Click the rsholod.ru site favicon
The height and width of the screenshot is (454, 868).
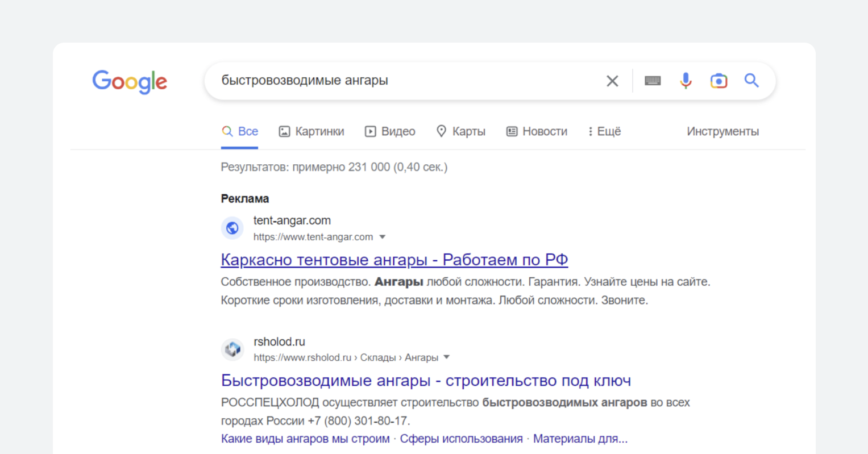[x=232, y=349]
